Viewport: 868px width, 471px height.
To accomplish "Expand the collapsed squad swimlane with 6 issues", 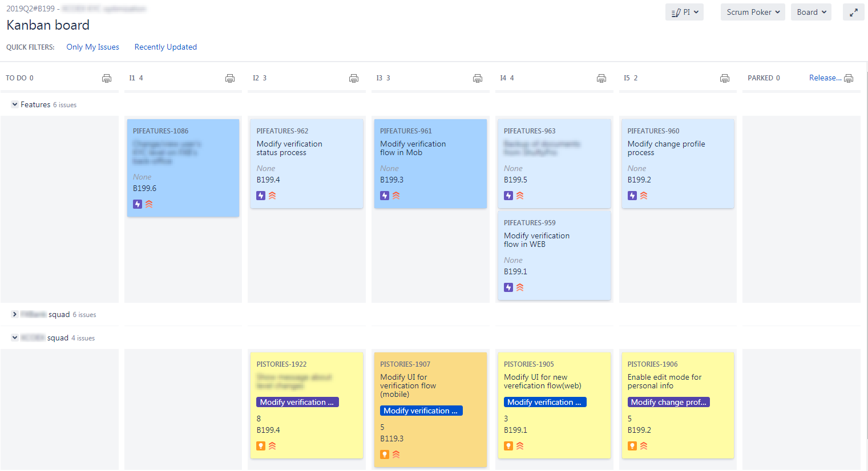I will click(x=15, y=314).
